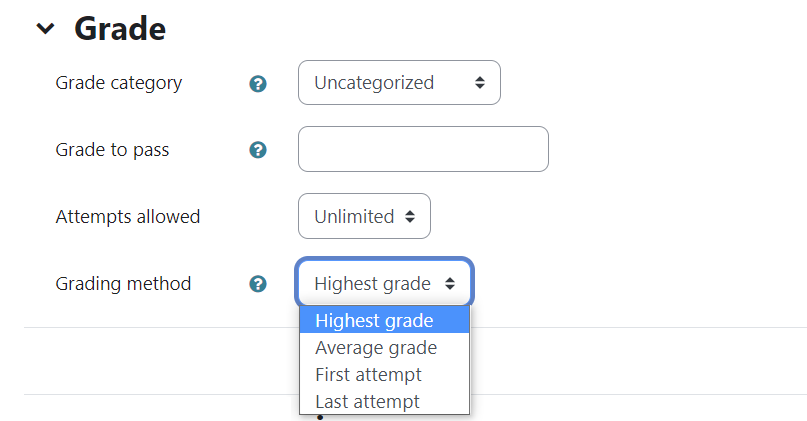Image resolution: width=807 pixels, height=421 pixels.
Task: Click the Grade category label
Action: pyautogui.click(x=119, y=83)
